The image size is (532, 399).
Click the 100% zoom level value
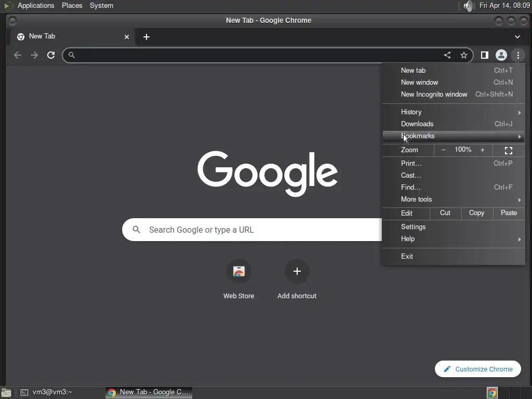(463, 150)
